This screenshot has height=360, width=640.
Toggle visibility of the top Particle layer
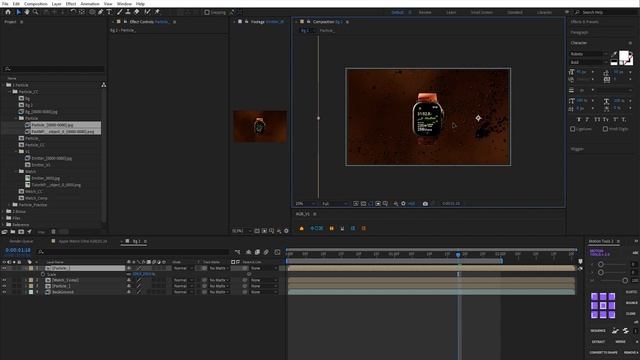[4, 268]
